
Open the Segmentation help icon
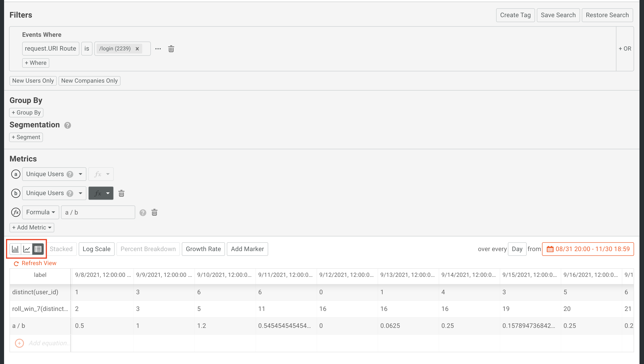coord(67,125)
